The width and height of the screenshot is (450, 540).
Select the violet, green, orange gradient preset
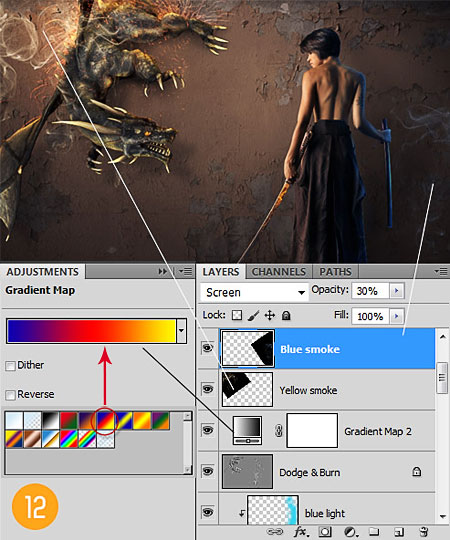click(x=161, y=420)
